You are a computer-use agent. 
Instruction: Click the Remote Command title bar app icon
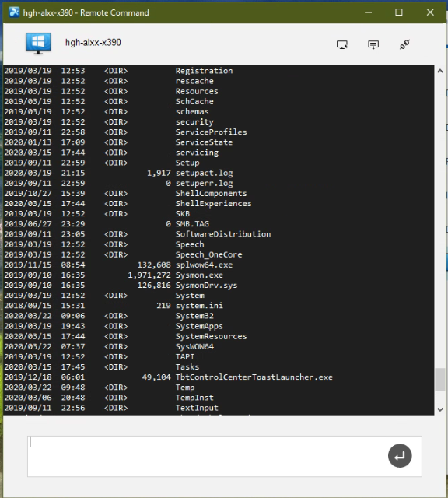14,12
